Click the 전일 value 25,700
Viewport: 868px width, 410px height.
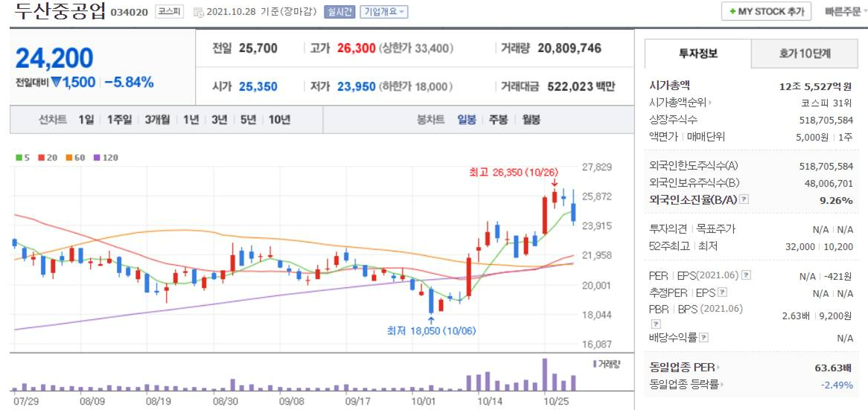point(258,48)
